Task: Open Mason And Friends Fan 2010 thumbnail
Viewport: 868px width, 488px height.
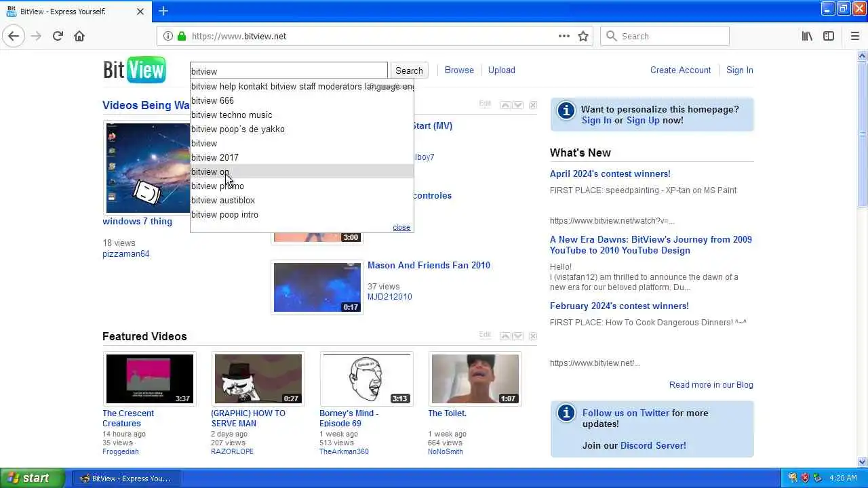Action: point(317,287)
